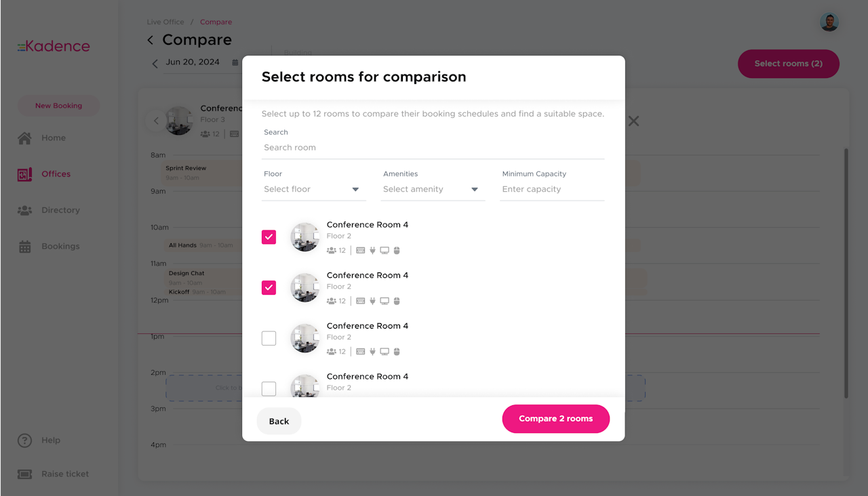Open the Offices icon in sidebar
868x496 pixels.
[24, 174]
